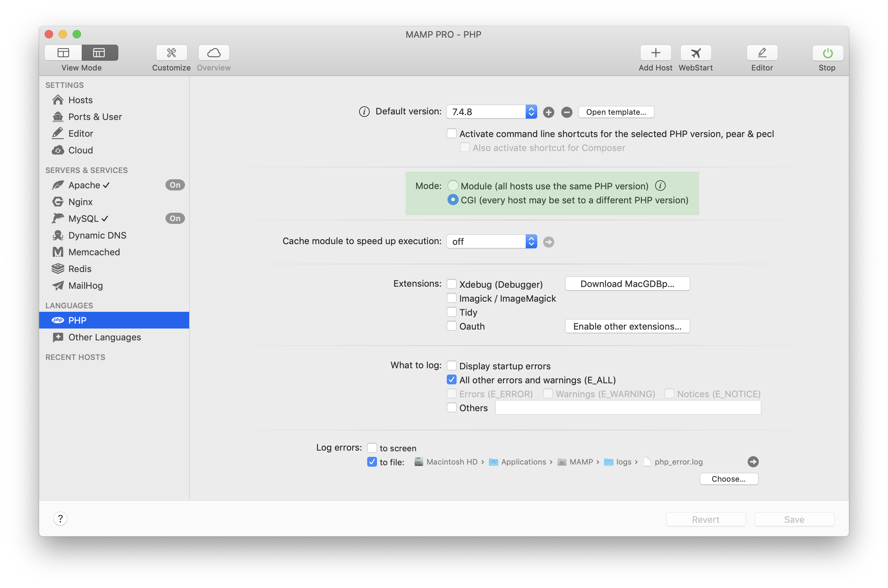Click the Choose file path button
This screenshot has height=588, width=888.
point(729,478)
